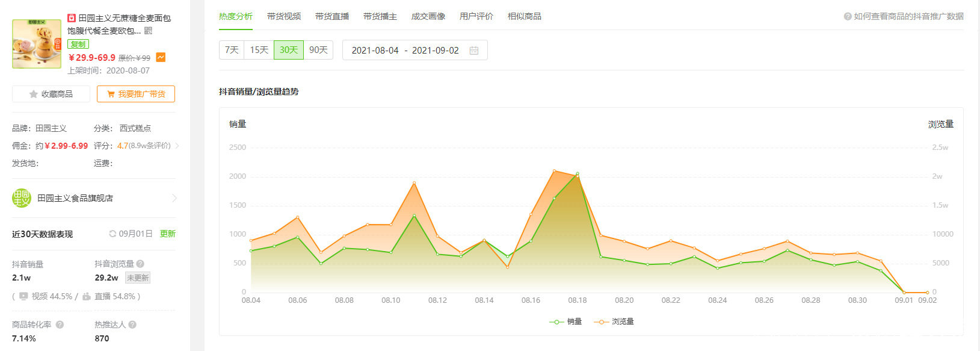Click the 近30天数据表现 heading
This screenshot has width=980, height=351.
click(x=42, y=234)
